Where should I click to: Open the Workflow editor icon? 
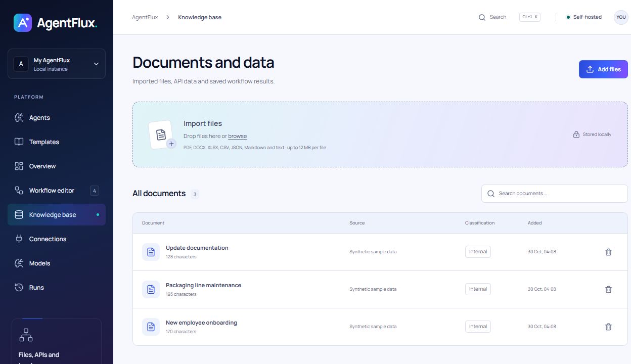[19, 191]
